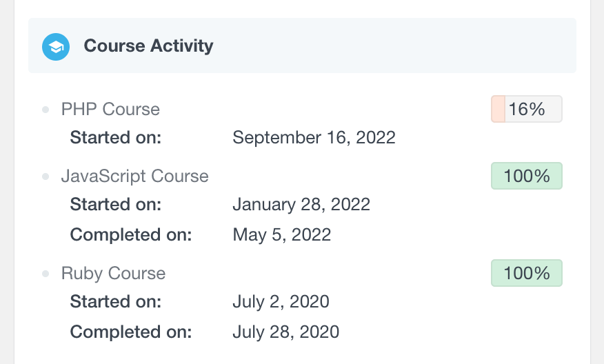The image size is (604, 364).
Task: Click the bullet marker beside JavaScript Course
Action: 46,176
